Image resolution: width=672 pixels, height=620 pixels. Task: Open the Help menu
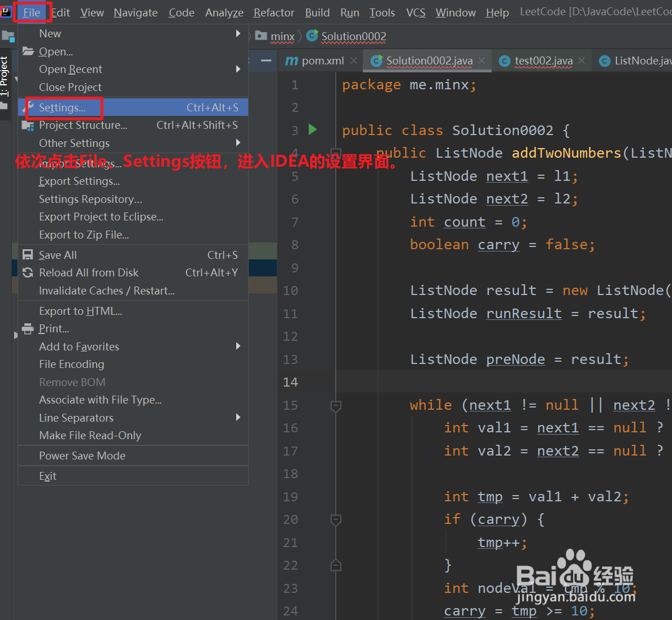click(x=497, y=12)
